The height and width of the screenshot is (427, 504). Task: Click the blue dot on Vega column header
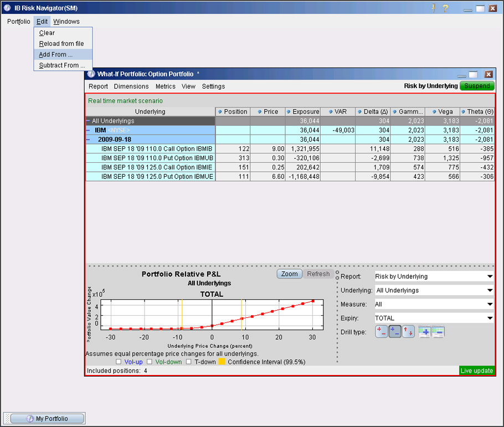tap(434, 112)
